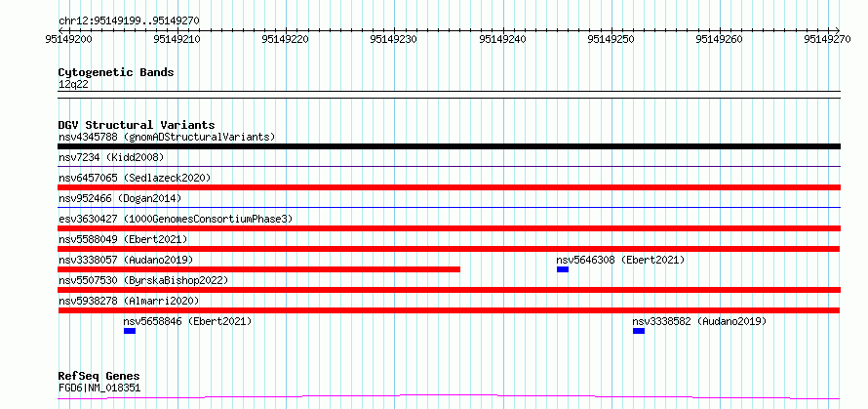The image size is (868, 409).
Task: Click the Cytogenetic Bands track heading
Action: 116,72
